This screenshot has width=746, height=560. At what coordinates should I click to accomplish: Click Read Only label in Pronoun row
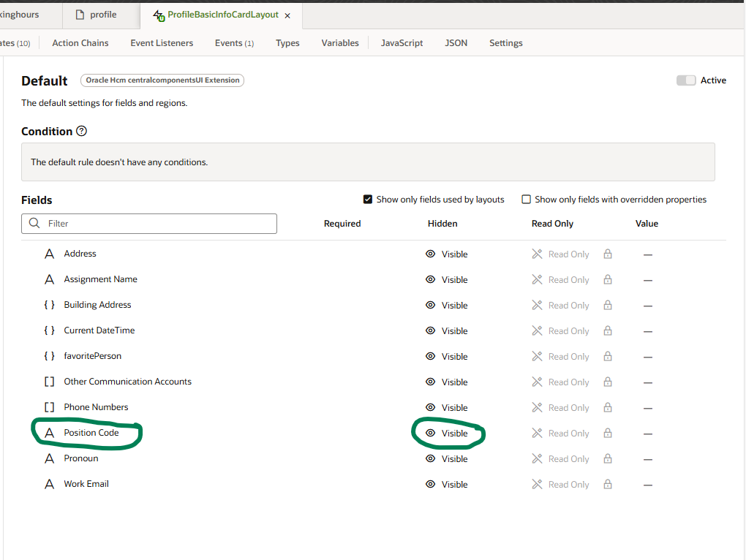[x=568, y=458]
